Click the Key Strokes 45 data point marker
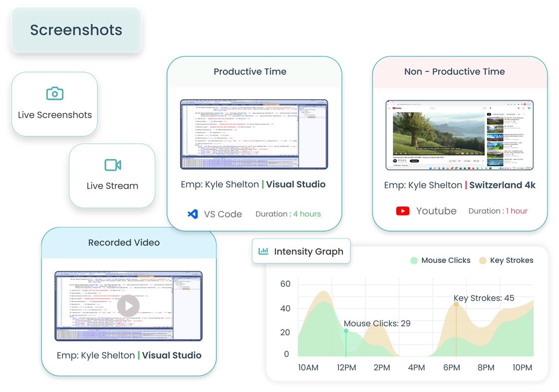The height and width of the screenshot is (392, 559). tap(456, 304)
